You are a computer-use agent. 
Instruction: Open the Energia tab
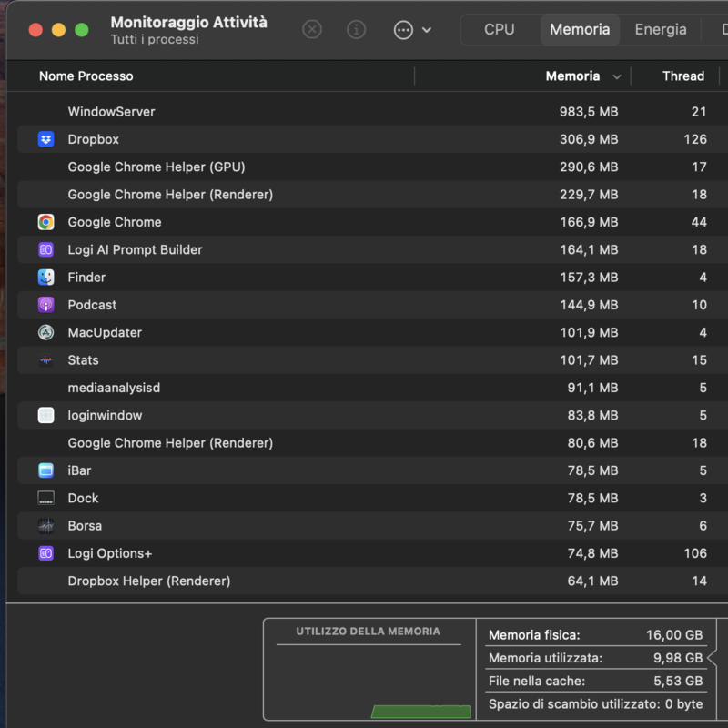click(x=661, y=30)
